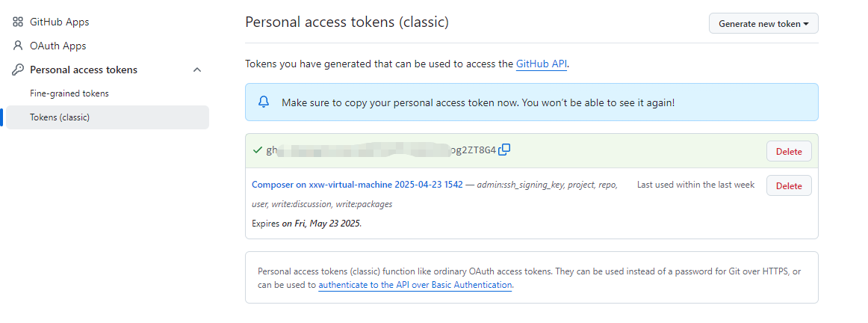Image resolution: width=868 pixels, height=323 pixels.
Task: Click the Personal access tokens sidebar heading
Action: [84, 70]
